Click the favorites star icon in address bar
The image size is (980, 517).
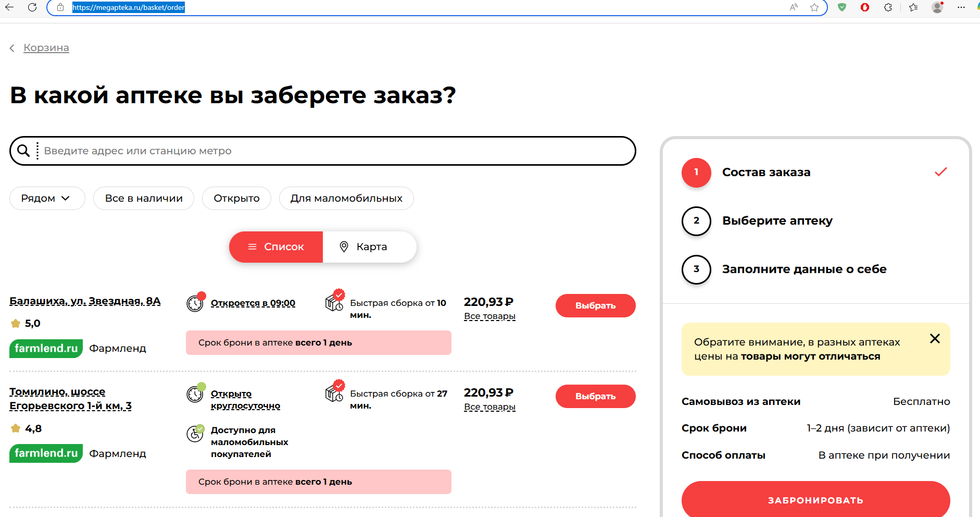814,7
